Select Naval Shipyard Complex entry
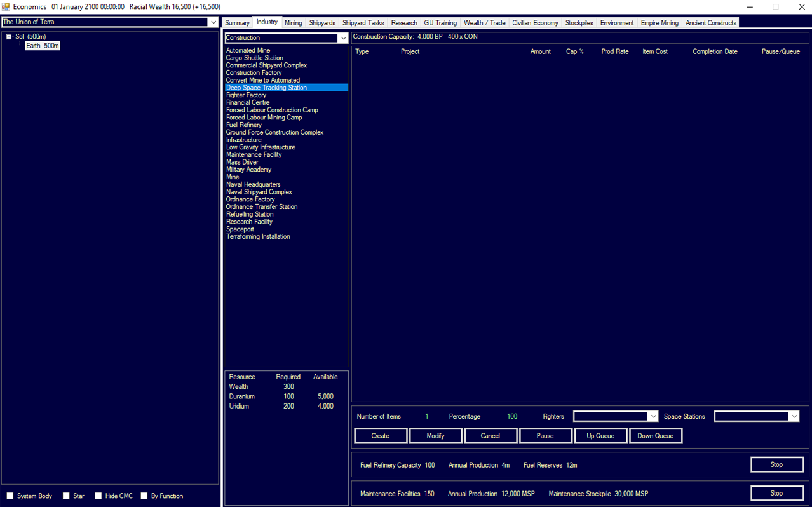812x507 pixels. 259,192
